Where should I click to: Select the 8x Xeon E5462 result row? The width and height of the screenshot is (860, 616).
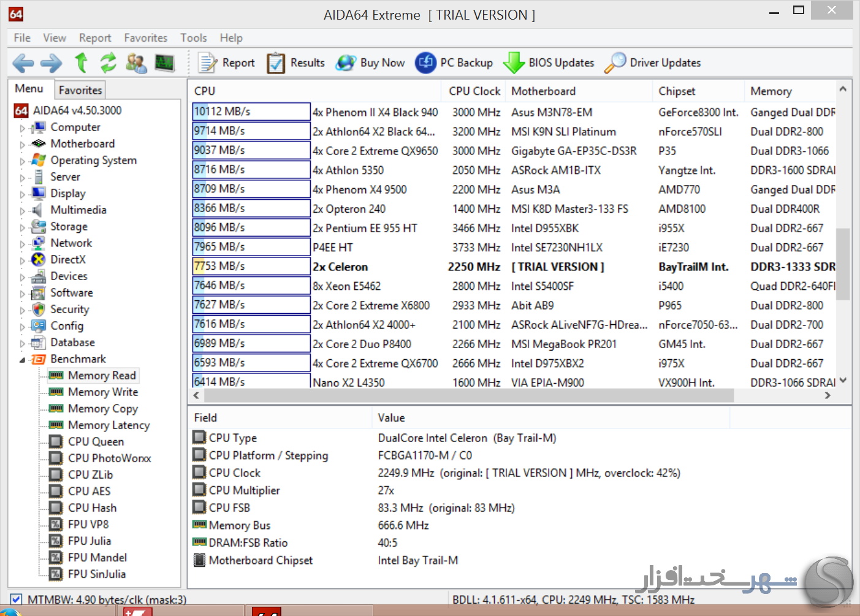pyautogui.click(x=514, y=286)
